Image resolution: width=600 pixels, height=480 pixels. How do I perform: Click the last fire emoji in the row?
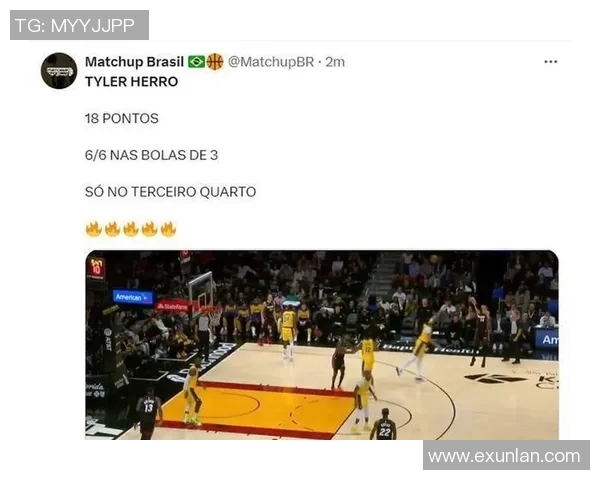pos(168,229)
